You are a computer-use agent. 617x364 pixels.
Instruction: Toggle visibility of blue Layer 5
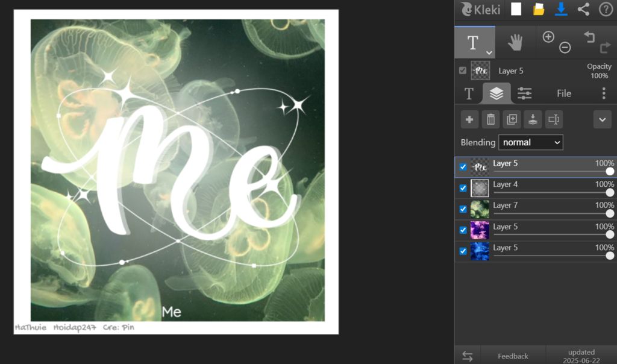[463, 251]
